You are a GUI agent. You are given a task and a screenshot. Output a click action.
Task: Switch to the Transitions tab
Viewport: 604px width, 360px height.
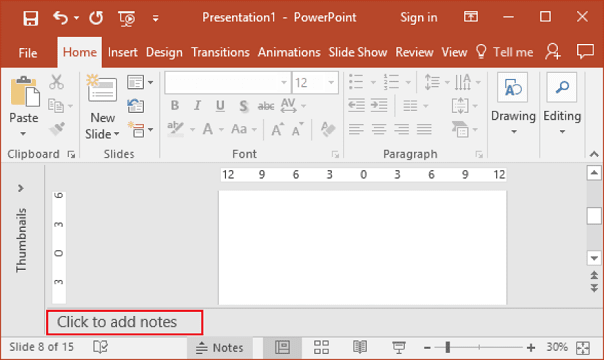pyautogui.click(x=220, y=52)
